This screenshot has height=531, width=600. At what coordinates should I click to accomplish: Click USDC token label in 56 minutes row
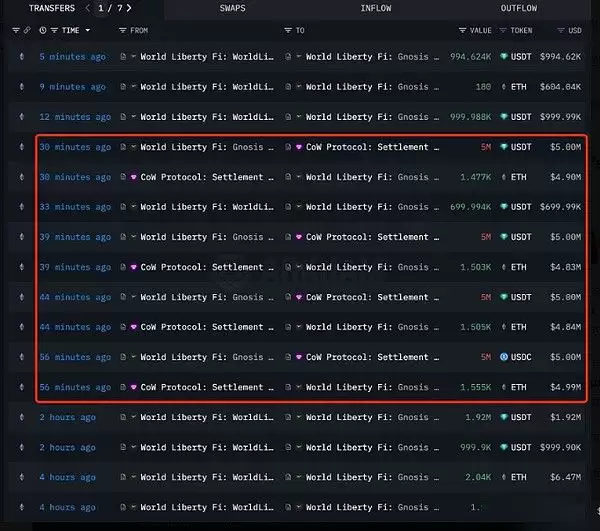pos(521,357)
